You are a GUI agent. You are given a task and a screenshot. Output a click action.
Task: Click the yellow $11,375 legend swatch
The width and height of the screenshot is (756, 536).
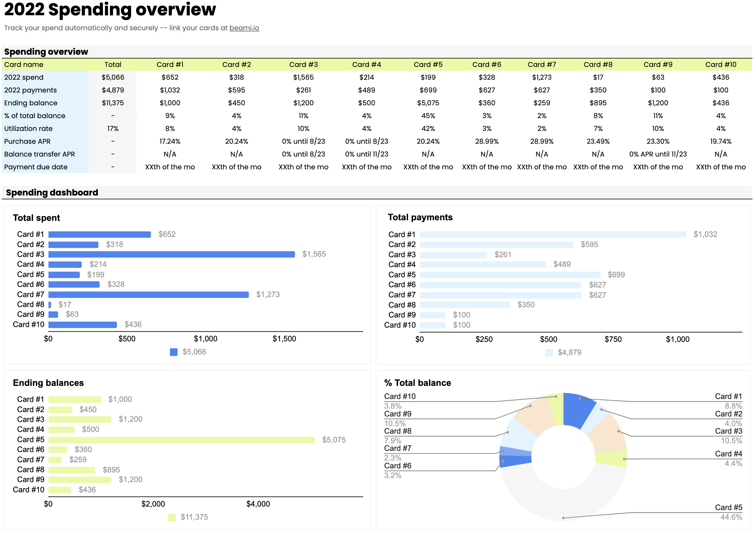172,517
